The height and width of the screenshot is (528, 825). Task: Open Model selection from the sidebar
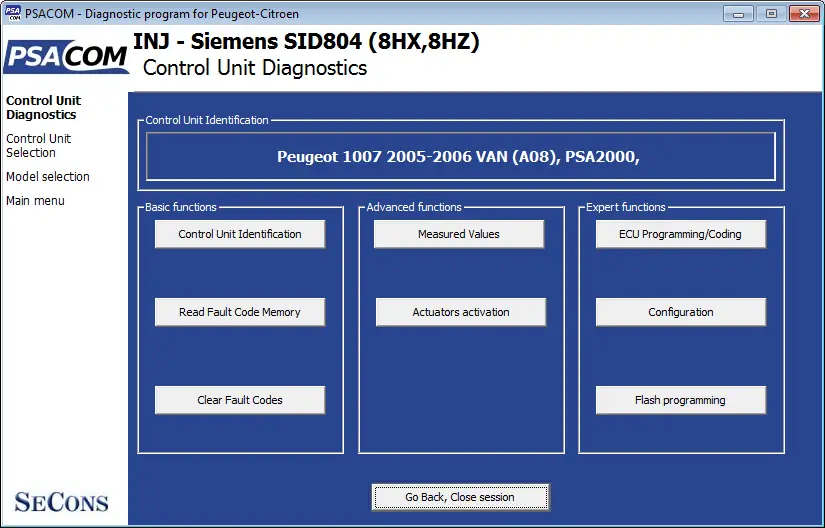pyautogui.click(x=48, y=177)
